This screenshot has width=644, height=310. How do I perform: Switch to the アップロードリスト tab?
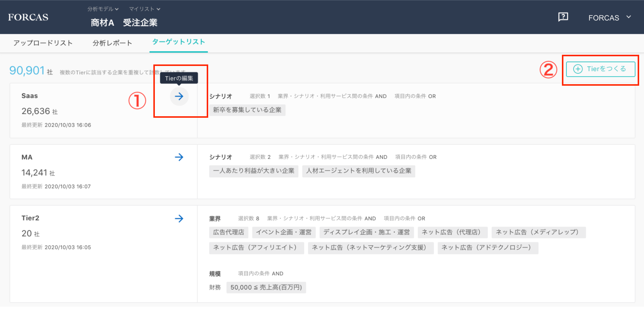(x=43, y=43)
